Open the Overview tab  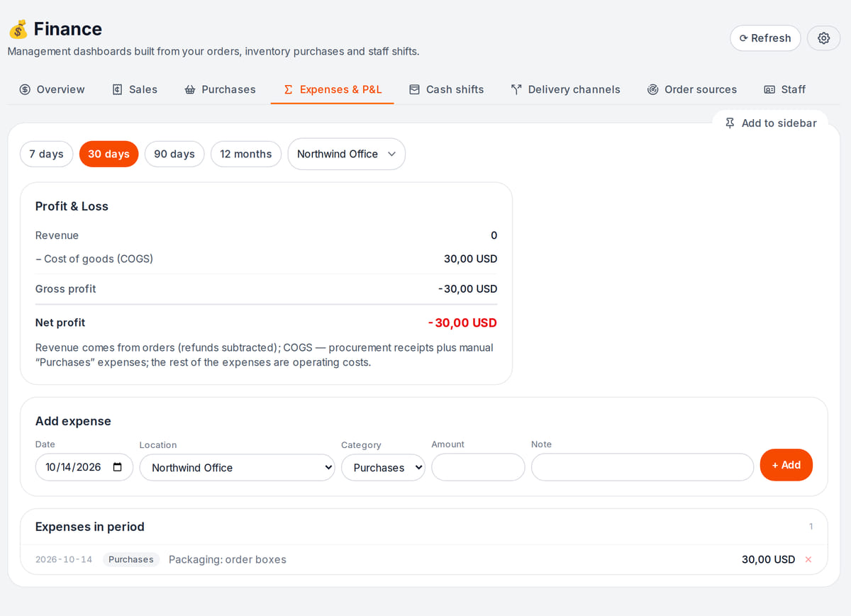point(52,89)
